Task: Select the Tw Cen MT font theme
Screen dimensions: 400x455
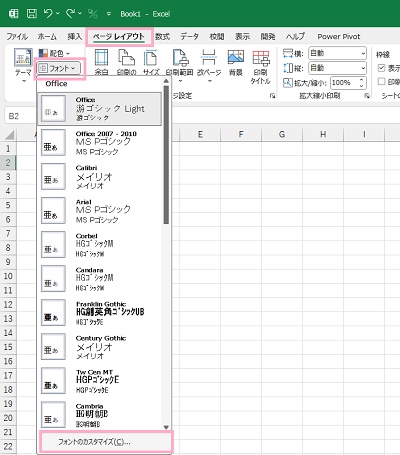Action: (100, 381)
